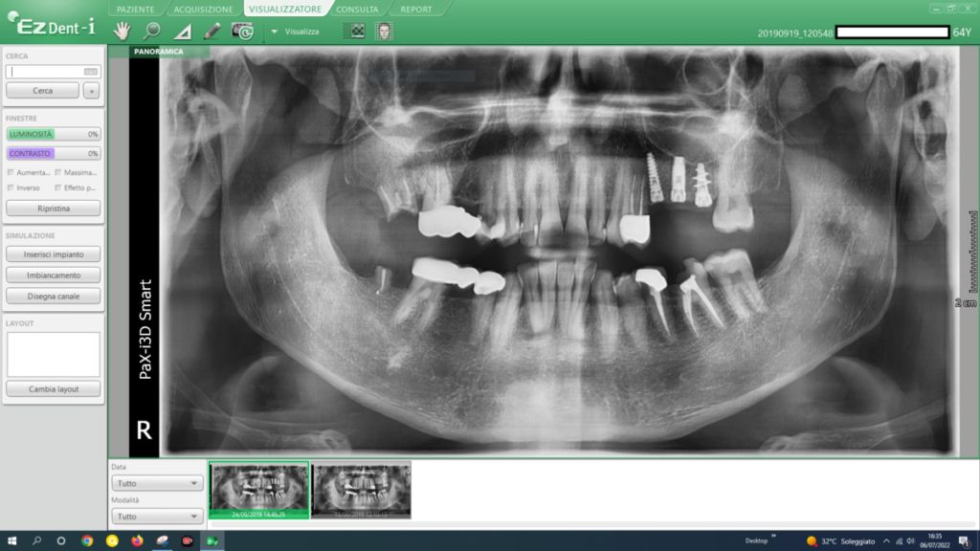Screen dimensions: 980x551
Task: Toggle the Aumenta checkbox
Action: 11,172
